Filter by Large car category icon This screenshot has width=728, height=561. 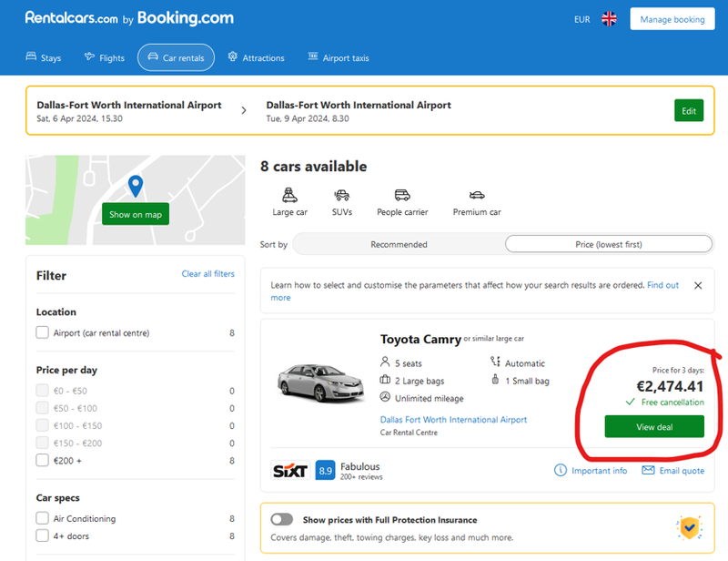[289, 201]
